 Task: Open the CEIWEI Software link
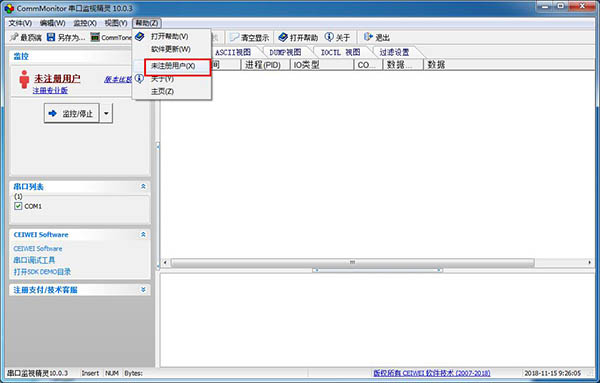38,249
